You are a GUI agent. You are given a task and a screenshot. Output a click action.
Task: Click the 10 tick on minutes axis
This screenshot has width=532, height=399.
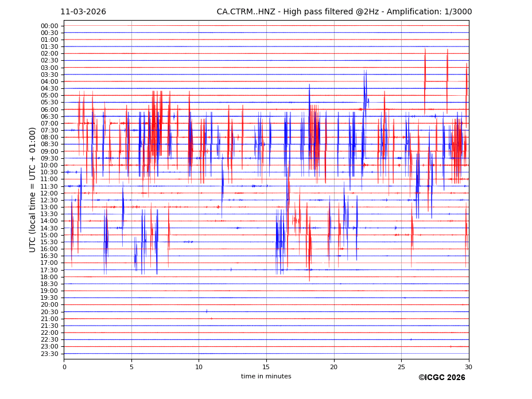pos(199,366)
